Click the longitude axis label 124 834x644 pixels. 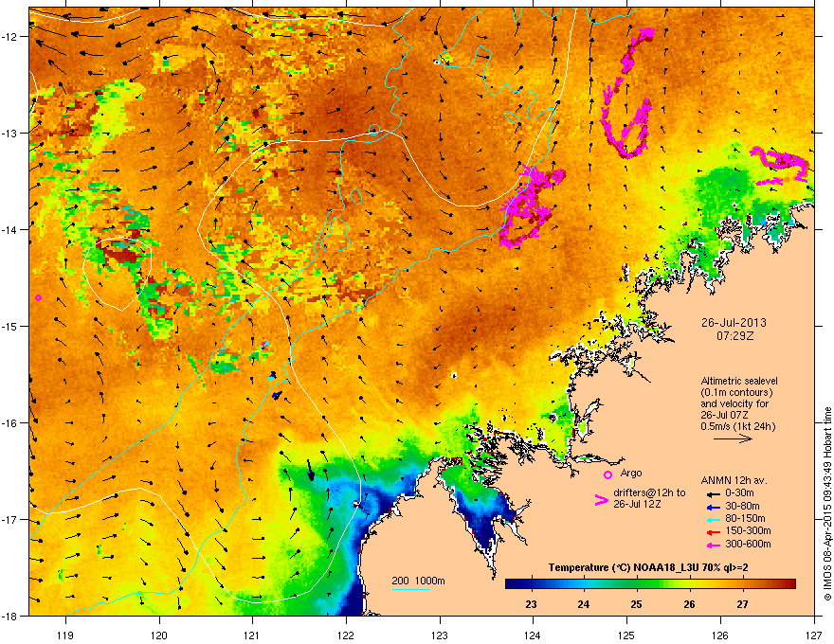pyautogui.click(x=533, y=635)
